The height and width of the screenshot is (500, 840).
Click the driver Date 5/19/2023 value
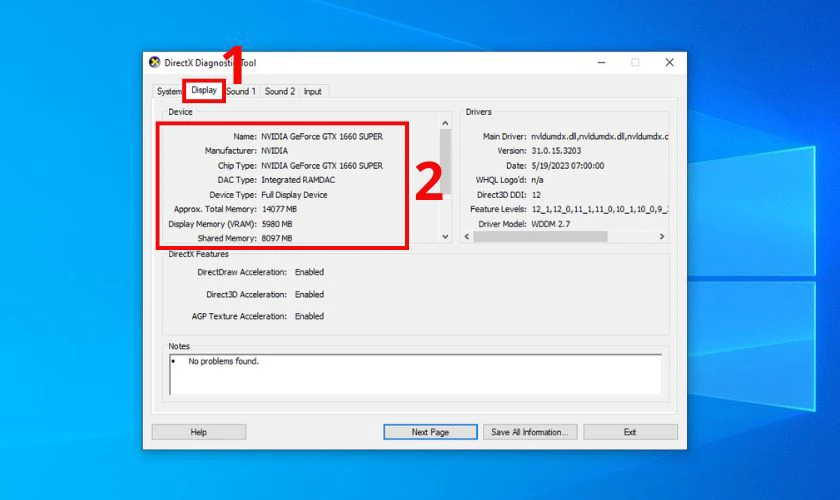tap(567, 166)
